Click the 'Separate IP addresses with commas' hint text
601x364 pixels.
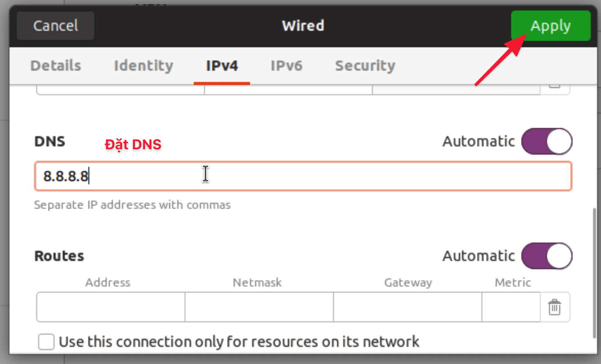point(132,205)
